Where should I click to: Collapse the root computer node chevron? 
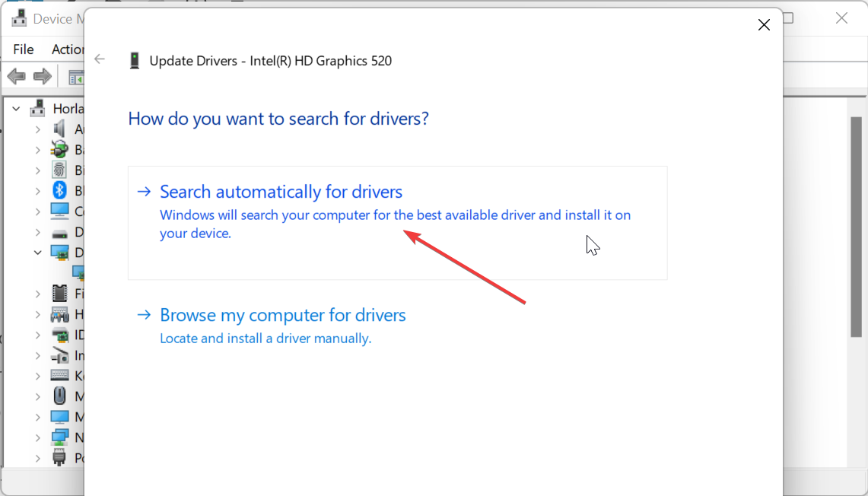click(x=16, y=109)
